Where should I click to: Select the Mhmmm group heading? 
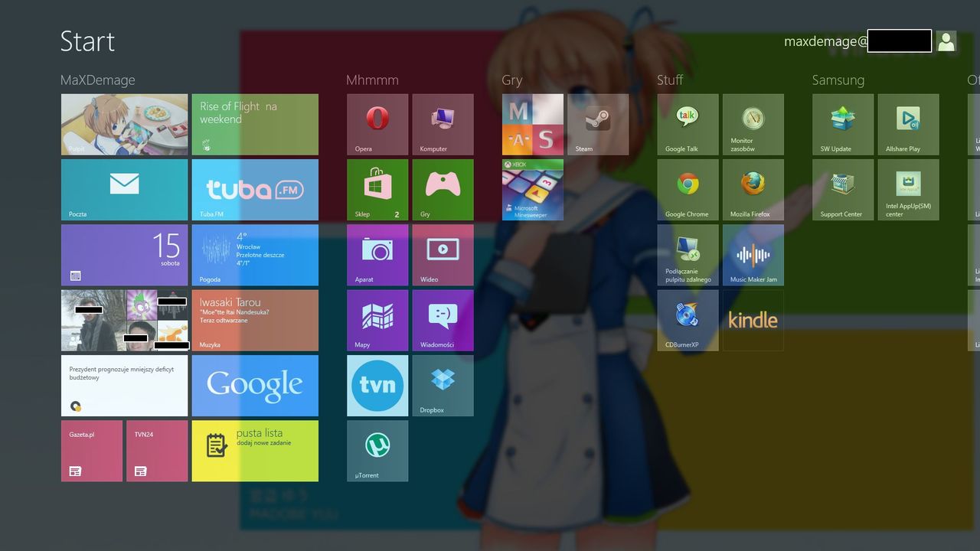[372, 80]
